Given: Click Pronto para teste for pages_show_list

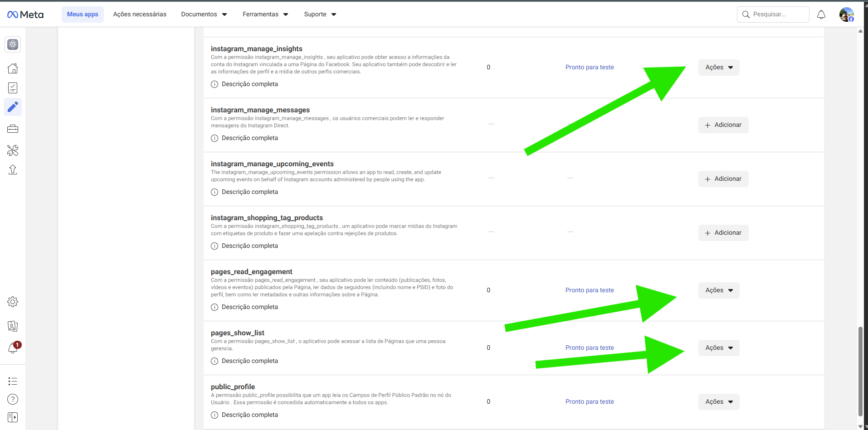Looking at the screenshot, I should click(590, 348).
